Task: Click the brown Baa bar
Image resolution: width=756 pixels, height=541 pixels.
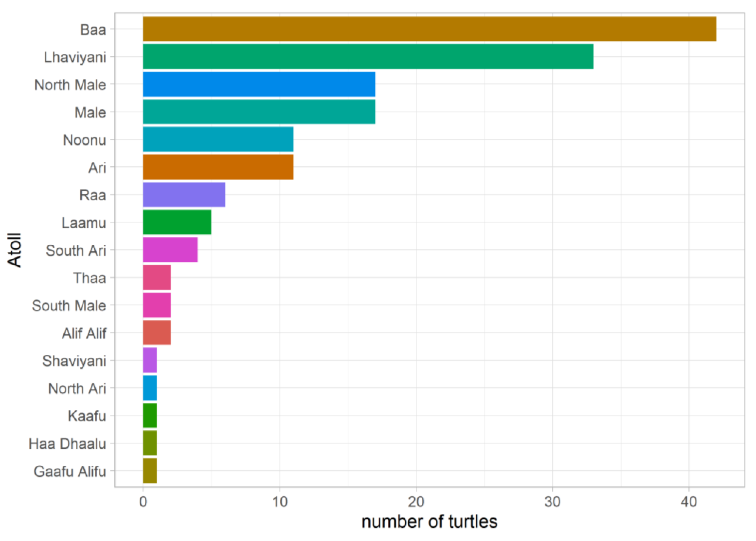Action: coord(429,29)
